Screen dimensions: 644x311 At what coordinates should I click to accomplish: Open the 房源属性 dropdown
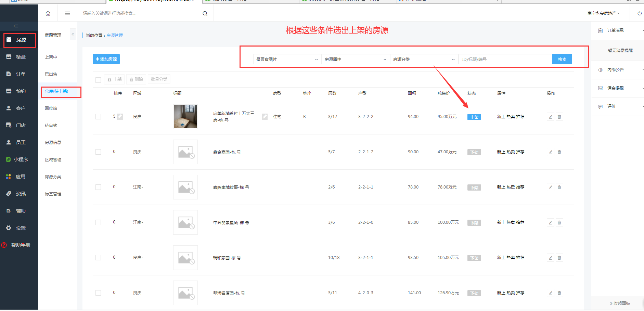(x=356, y=59)
